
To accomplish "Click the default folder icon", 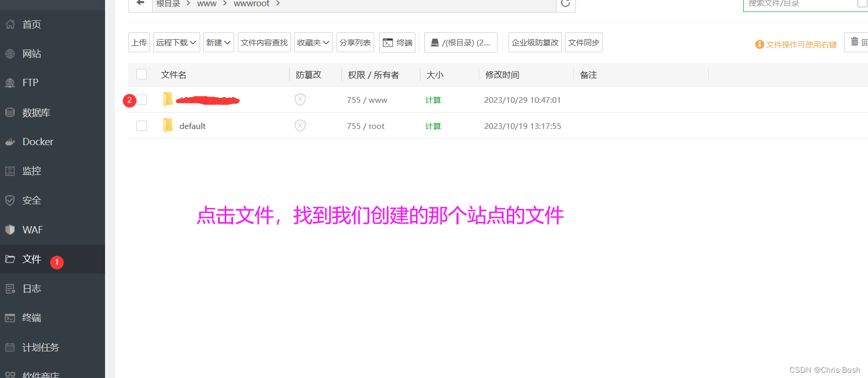I will pyautogui.click(x=168, y=125).
